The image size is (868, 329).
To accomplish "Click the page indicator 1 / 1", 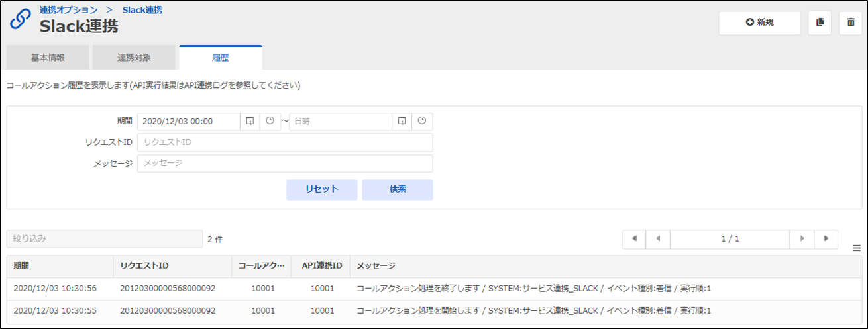I will coord(730,239).
